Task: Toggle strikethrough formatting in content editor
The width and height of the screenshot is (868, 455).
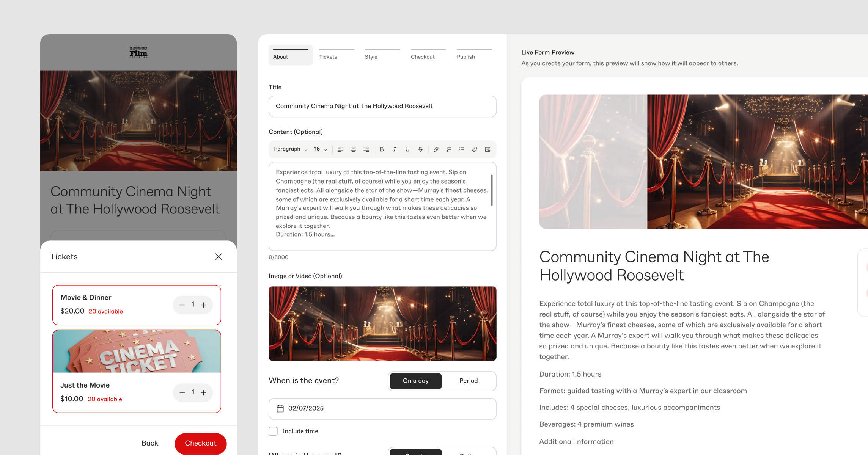Action: tap(420, 149)
